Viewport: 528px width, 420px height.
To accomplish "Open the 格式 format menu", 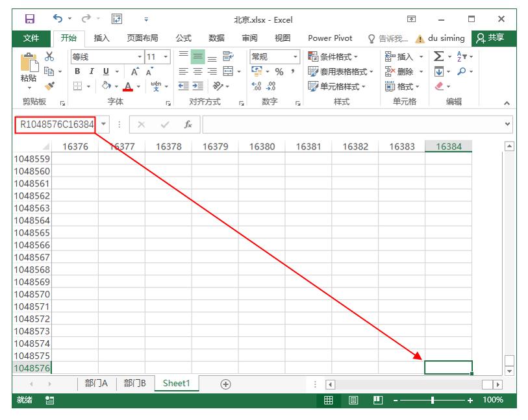I will pos(402,86).
